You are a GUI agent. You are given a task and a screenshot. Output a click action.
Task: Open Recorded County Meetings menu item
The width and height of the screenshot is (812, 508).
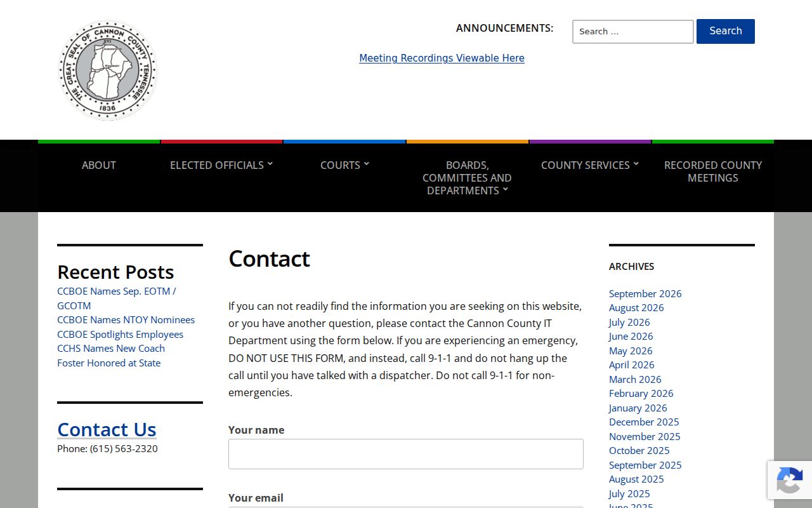point(713,171)
